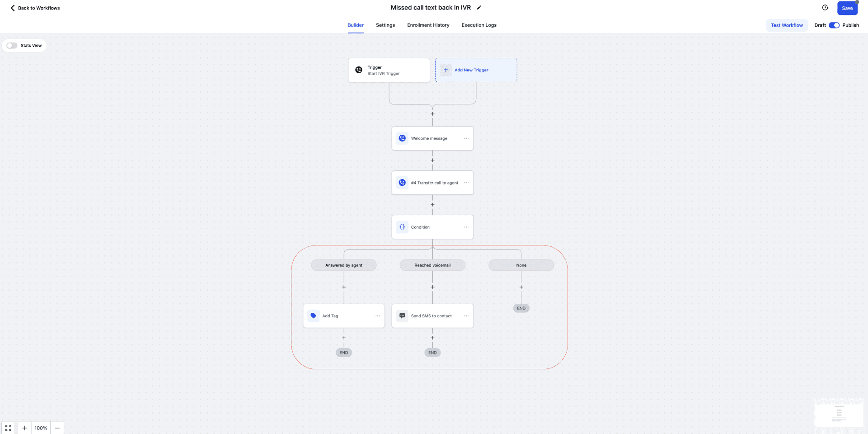Click the Back to Workflows arrow icon
Image resolution: width=868 pixels, height=434 pixels.
[x=13, y=8]
